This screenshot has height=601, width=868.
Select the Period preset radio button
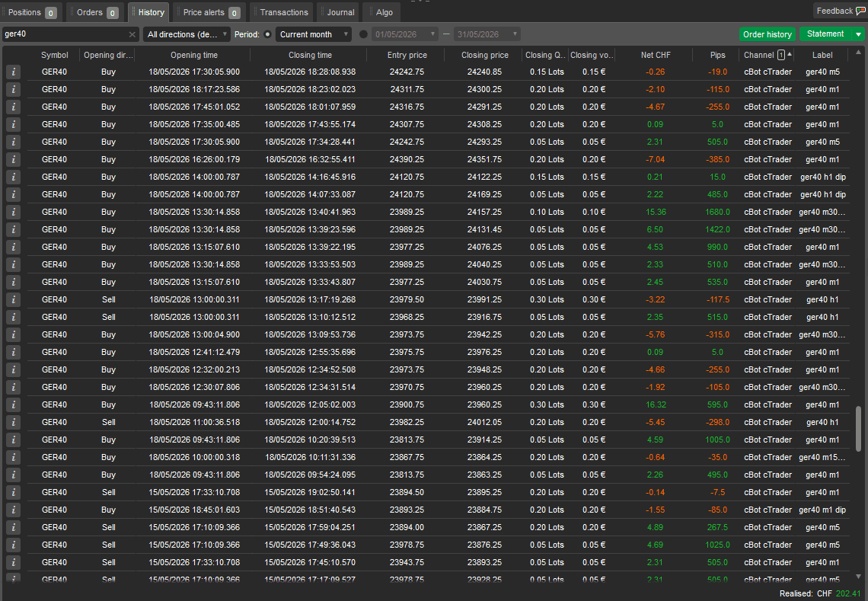point(267,34)
